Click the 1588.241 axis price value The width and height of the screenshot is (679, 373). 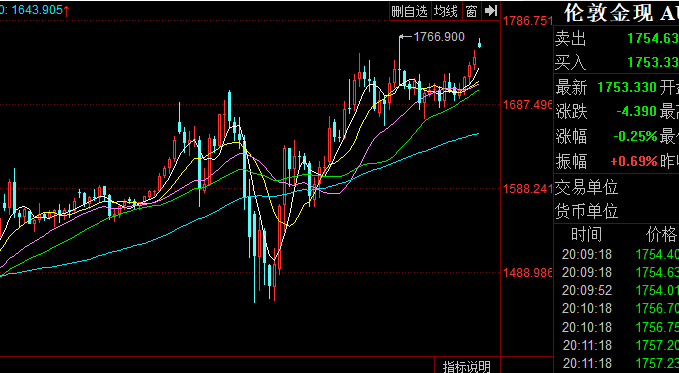pyautogui.click(x=528, y=189)
